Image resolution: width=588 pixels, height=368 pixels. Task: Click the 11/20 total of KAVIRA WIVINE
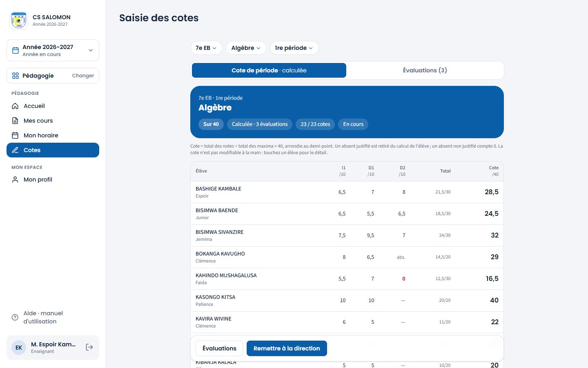(445, 322)
